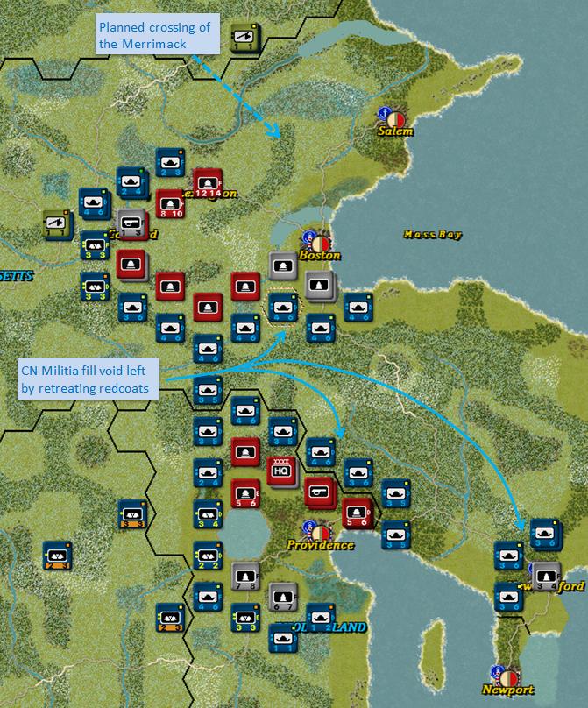
Task: Select top blue 3-6 stack at New Bedford
Action: coord(546,535)
